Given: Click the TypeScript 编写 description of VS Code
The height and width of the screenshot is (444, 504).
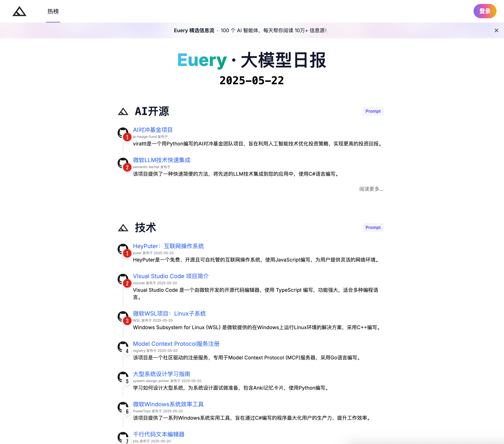Looking at the screenshot, I should pos(256,294).
